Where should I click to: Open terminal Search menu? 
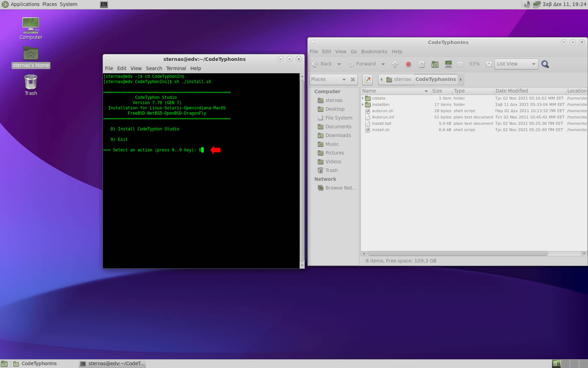pyautogui.click(x=154, y=68)
